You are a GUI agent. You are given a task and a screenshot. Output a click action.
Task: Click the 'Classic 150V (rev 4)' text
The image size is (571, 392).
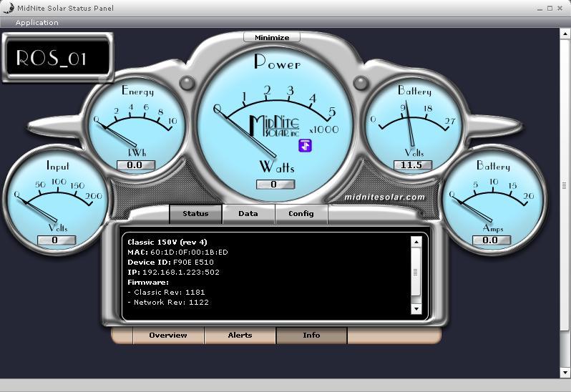[x=167, y=242]
